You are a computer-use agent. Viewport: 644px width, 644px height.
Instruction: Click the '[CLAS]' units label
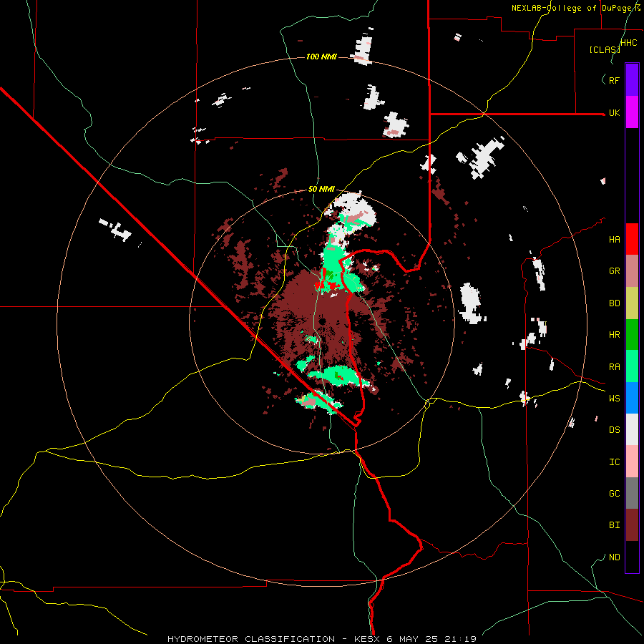[x=605, y=49]
